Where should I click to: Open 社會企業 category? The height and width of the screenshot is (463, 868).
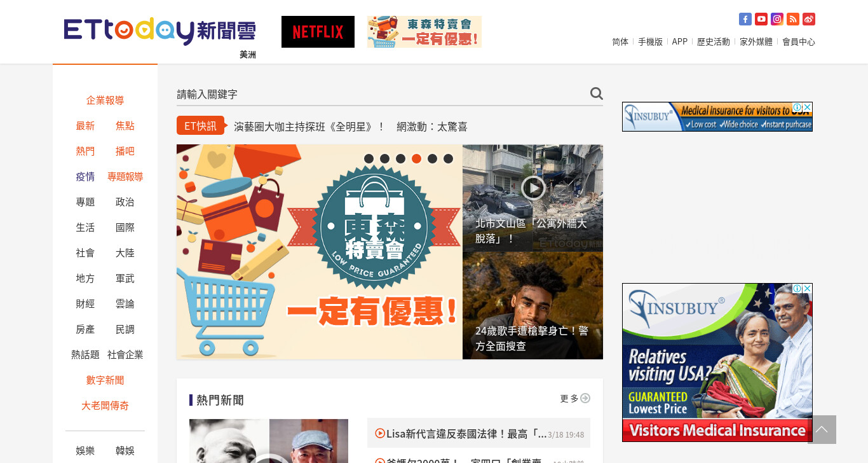[x=125, y=355]
